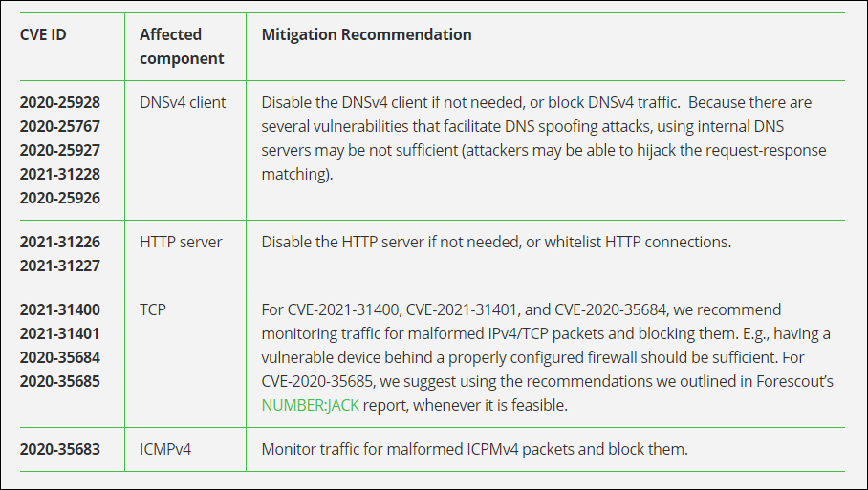Viewport: 868px width, 490px height.
Task: Click the Affected component column header
Action: (182, 46)
